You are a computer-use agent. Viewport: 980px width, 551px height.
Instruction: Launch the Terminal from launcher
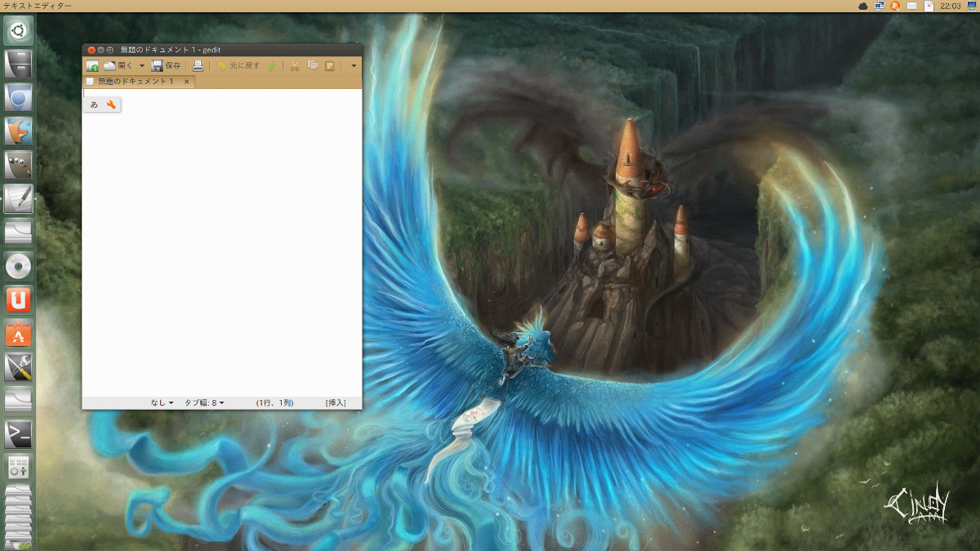[18, 433]
